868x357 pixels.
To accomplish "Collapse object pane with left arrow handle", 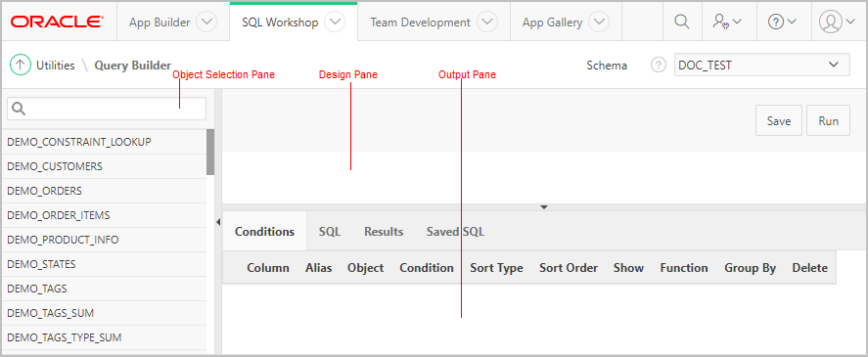I will pyautogui.click(x=217, y=222).
